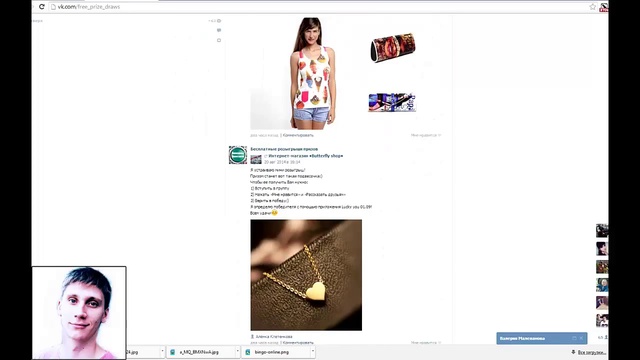
Task: Open the gold heart necklace photo
Action: tap(306, 275)
